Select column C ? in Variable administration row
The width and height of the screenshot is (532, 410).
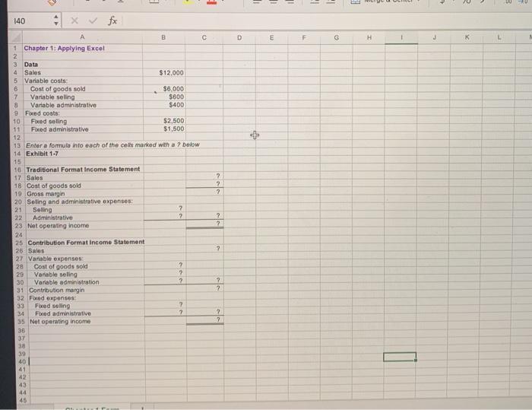pyautogui.click(x=205, y=280)
